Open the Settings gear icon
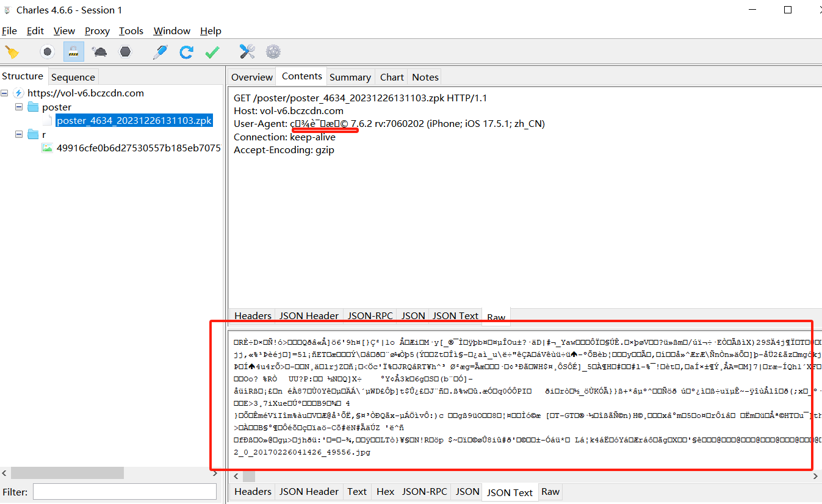The image size is (822, 504). [x=273, y=52]
